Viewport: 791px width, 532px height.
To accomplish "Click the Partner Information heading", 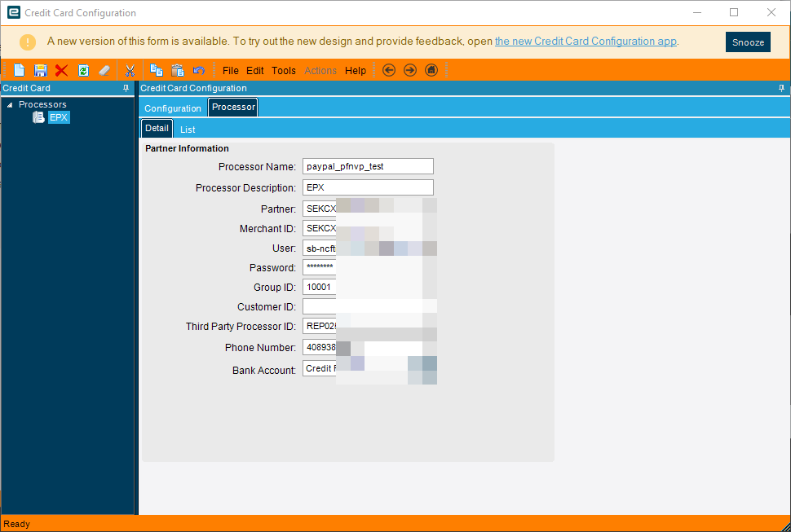I will point(187,148).
